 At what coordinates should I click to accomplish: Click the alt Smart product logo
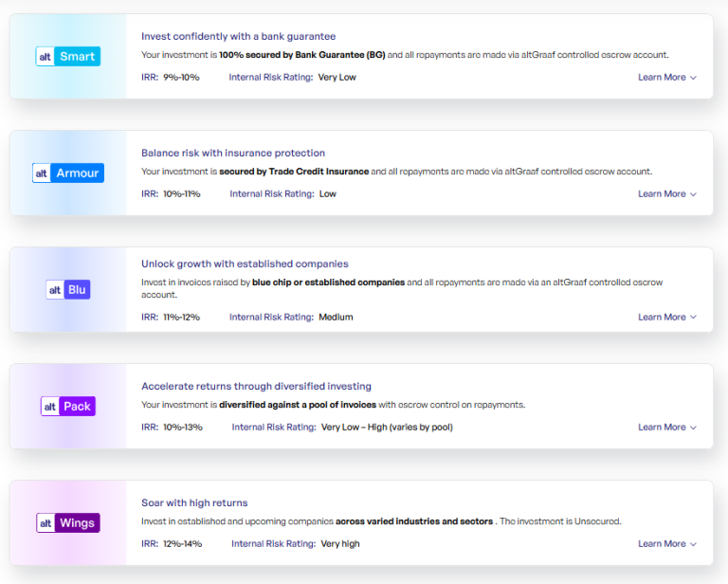click(68, 56)
